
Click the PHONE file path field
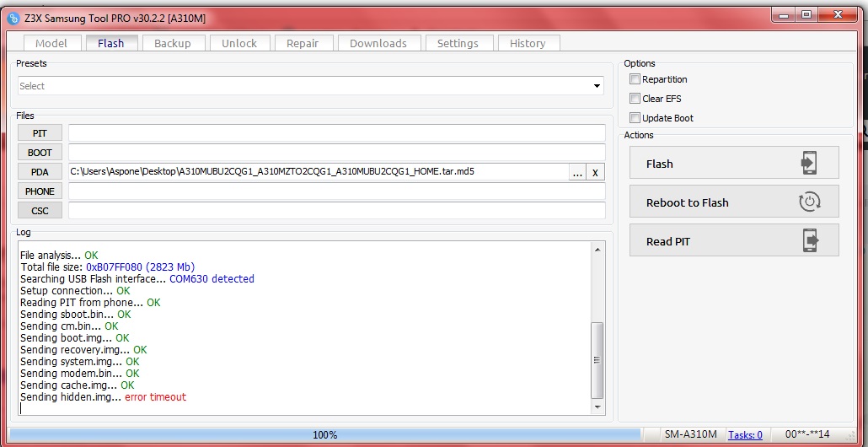(x=337, y=191)
